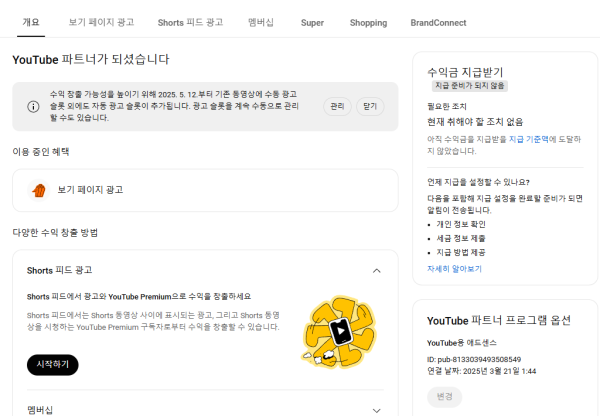The image size is (600, 416).
Task: Dismiss the banner with the 닫기 button
Action: [x=369, y=107]
